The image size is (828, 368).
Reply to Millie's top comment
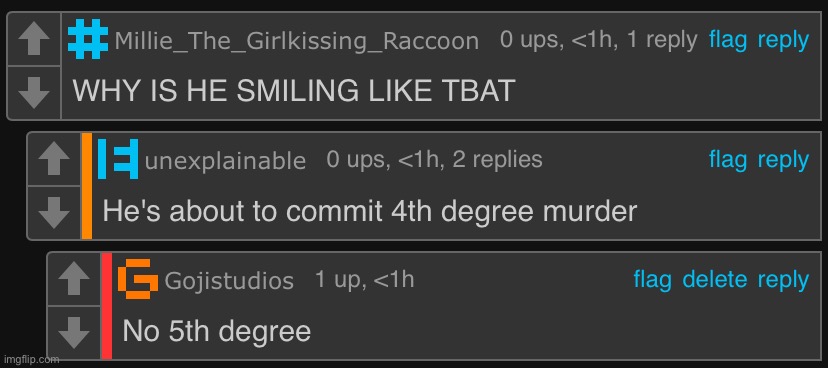pyautogui.click(x=783, y=41)
